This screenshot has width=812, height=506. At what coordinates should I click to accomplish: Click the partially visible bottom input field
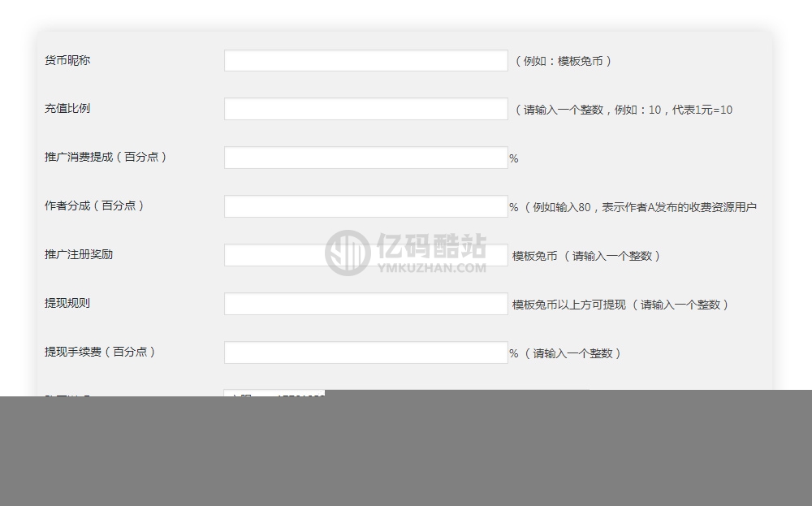point(274,393)
